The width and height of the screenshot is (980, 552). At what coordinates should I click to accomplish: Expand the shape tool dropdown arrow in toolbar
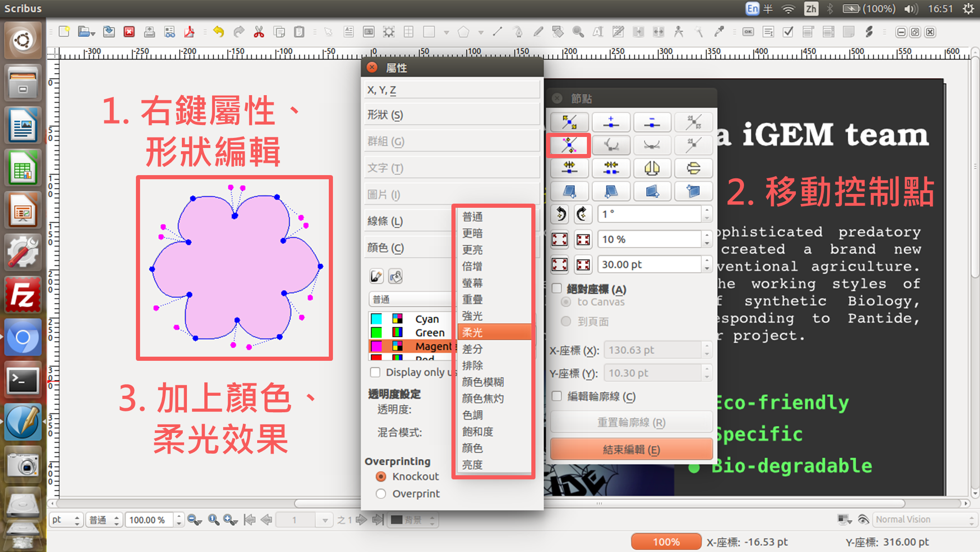pos(446,32)
